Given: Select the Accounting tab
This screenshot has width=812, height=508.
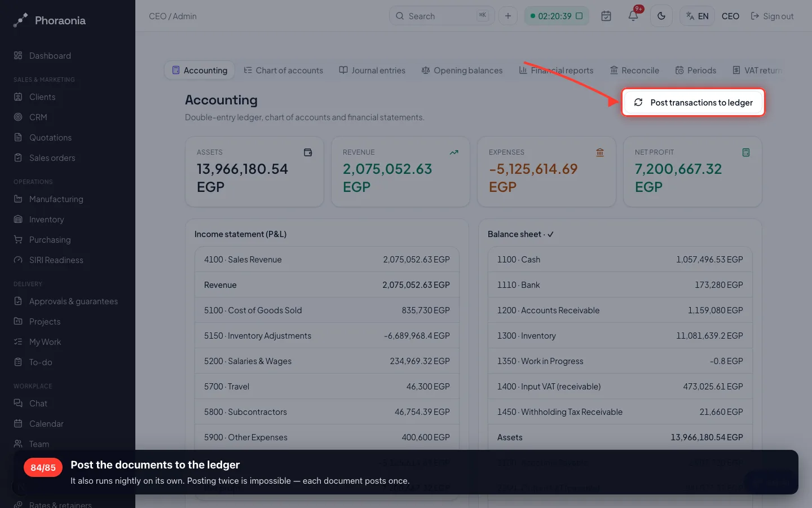Looking at the screenshot, I should [200, 71].
